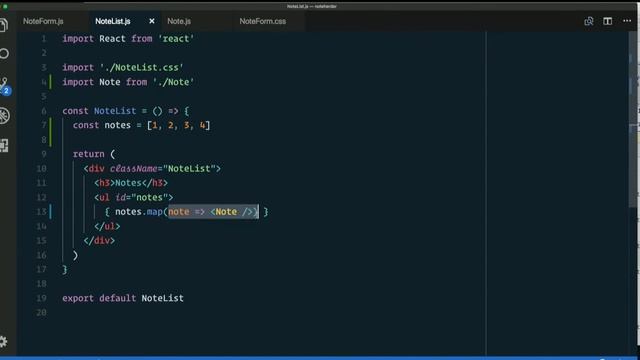Click the Open Changes editor icon
This screenshot has width=640, height=360.
(x=589, y=21)
